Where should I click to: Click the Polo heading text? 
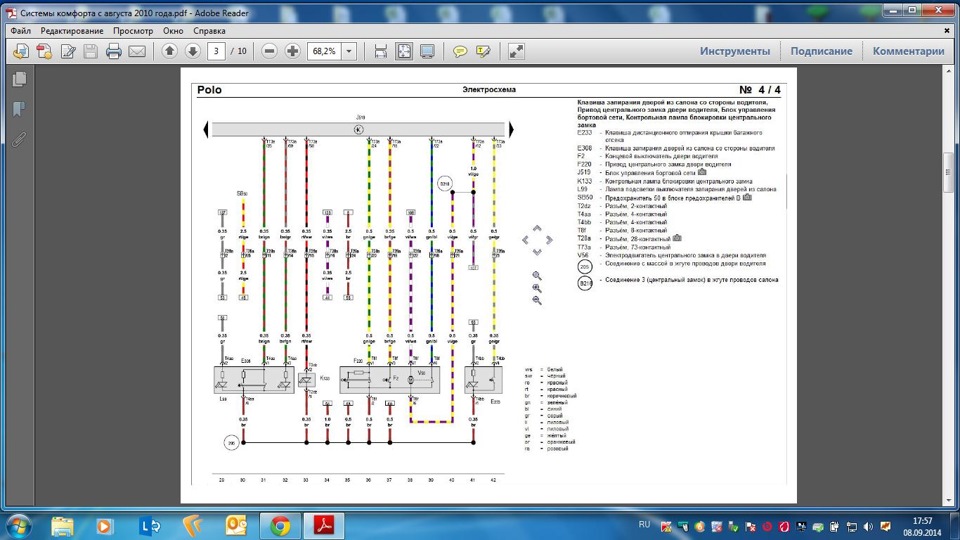[x=209, y=90]
